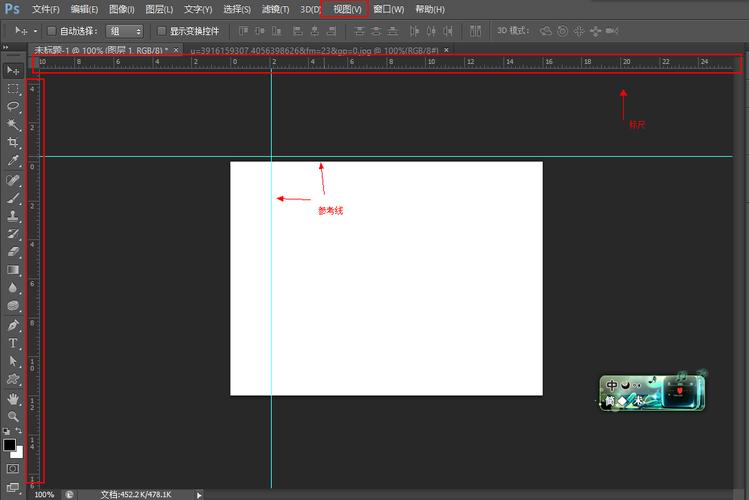Viewport: 749px width, 500px height.
Task: Open the Move tool preset picker arrow
Action: (36, 31)
